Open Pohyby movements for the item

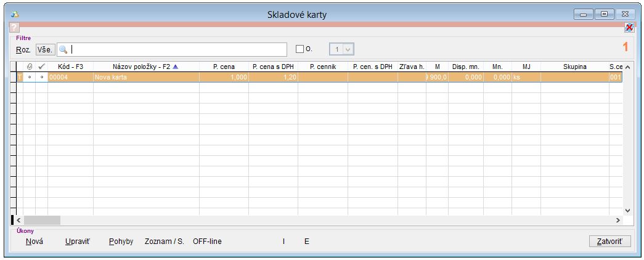tap(121, 242)
